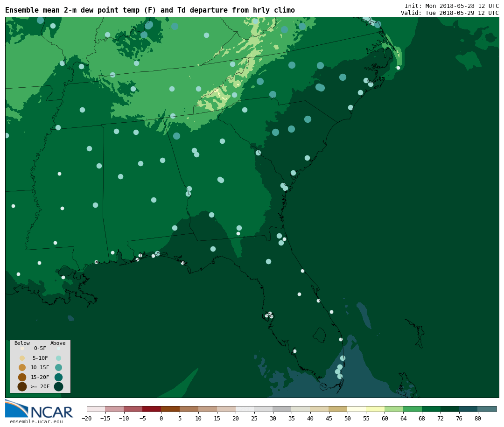Open the ensemble.ucar.edu link text
504x427 pixels.
tap(36, 421)
